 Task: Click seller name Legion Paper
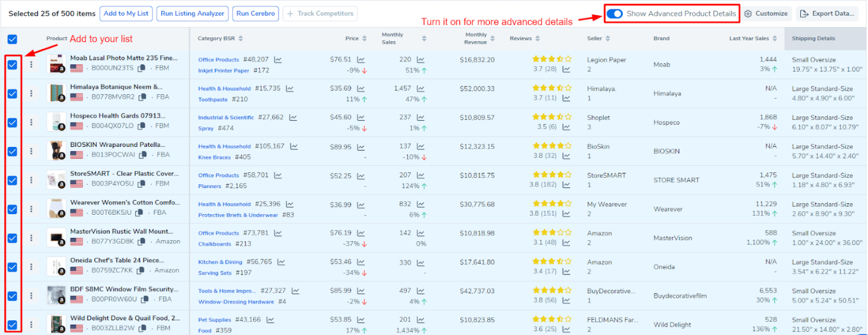(x=606, y=59)
